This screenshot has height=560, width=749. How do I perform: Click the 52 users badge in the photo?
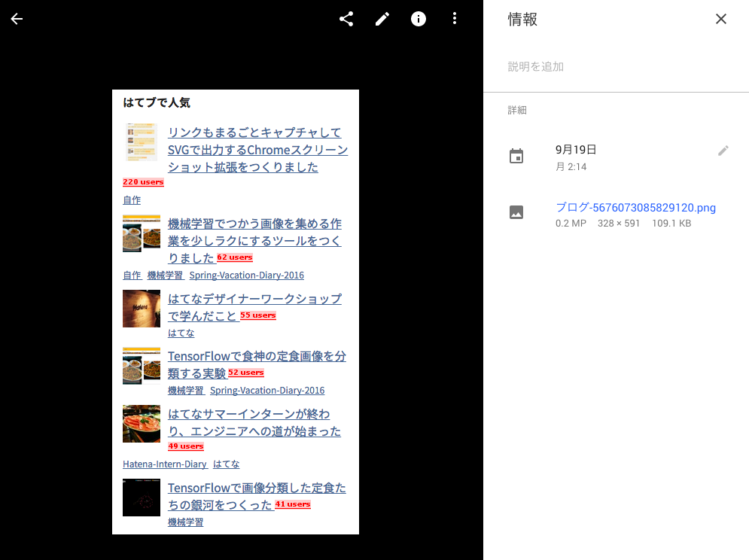[246, 373]
